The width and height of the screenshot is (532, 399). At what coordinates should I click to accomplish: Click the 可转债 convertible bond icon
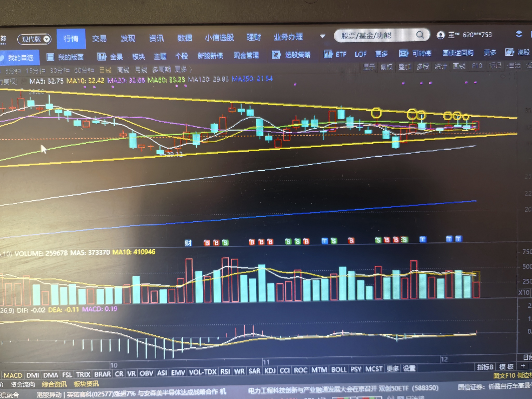pos(403,53)
